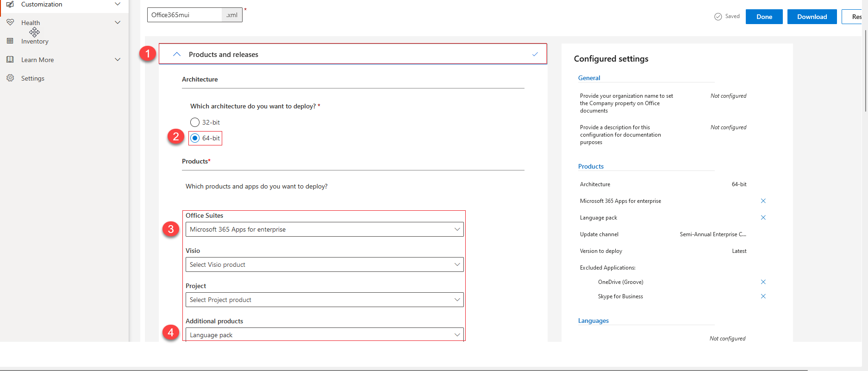Click the configuration file name field
868x371 pixels.
click(x=185, y=15)
